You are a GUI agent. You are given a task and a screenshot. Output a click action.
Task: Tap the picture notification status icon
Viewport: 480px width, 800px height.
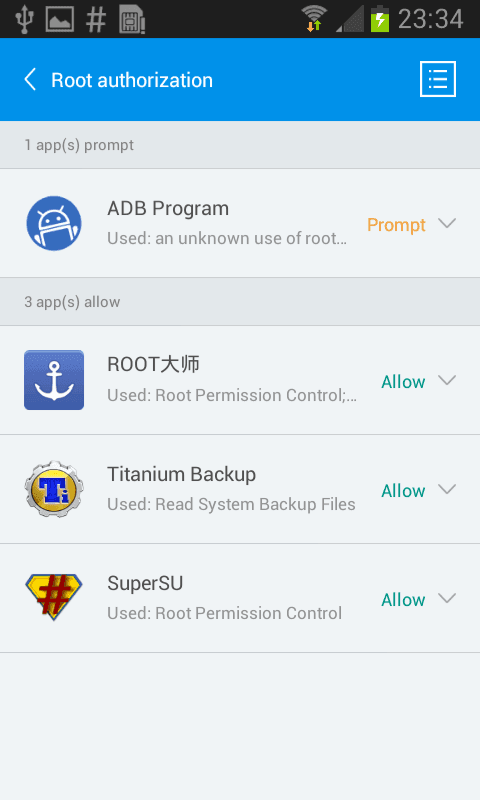pyautogui.click(x=60, y=19)
